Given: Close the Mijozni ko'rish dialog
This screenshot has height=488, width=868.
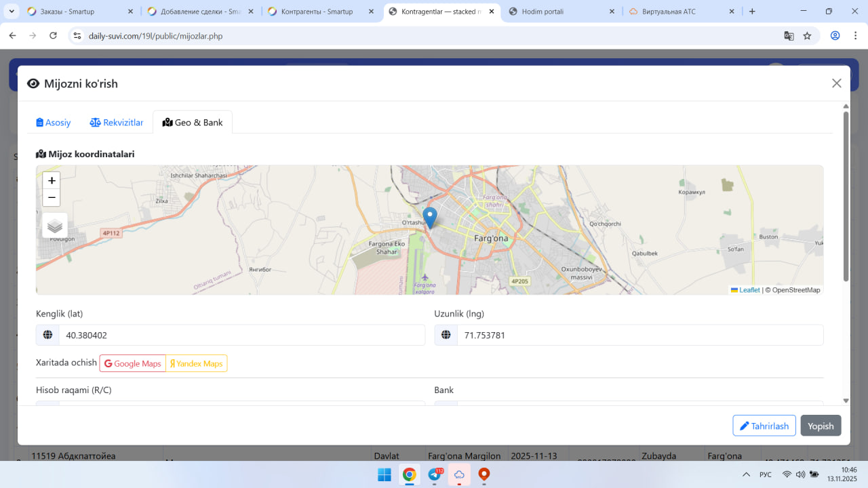Looking at the screenshot, I should point(836,83).
